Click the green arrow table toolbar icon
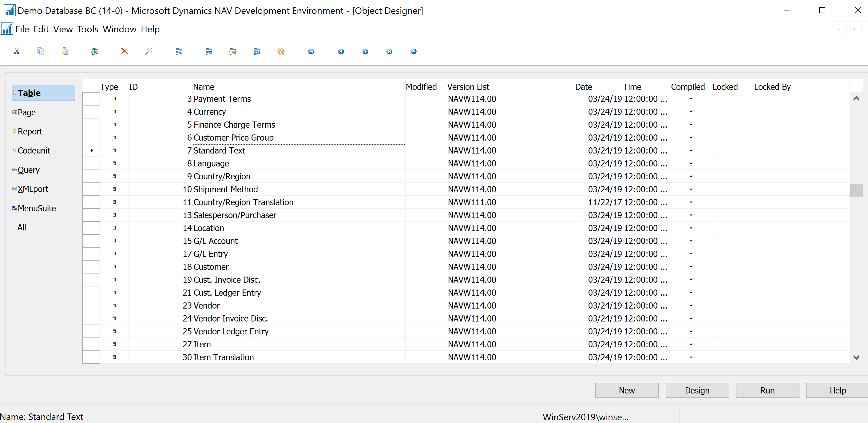 pos(95,51)
